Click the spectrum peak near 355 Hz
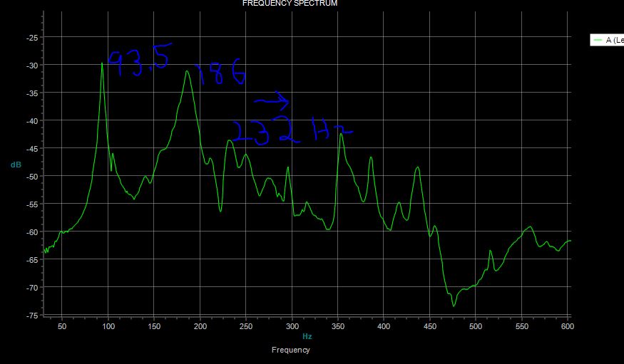Screen dimensions: 624x364 341,134
